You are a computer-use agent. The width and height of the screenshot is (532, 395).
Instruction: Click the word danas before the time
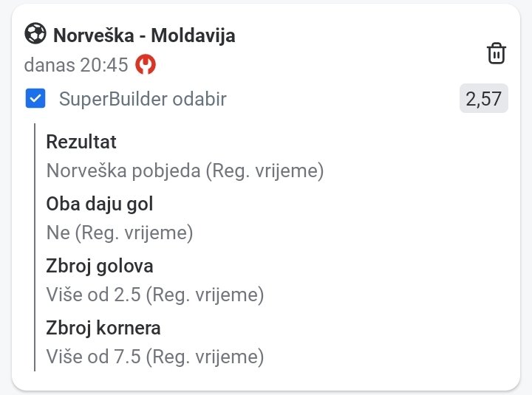pos(49,65)
